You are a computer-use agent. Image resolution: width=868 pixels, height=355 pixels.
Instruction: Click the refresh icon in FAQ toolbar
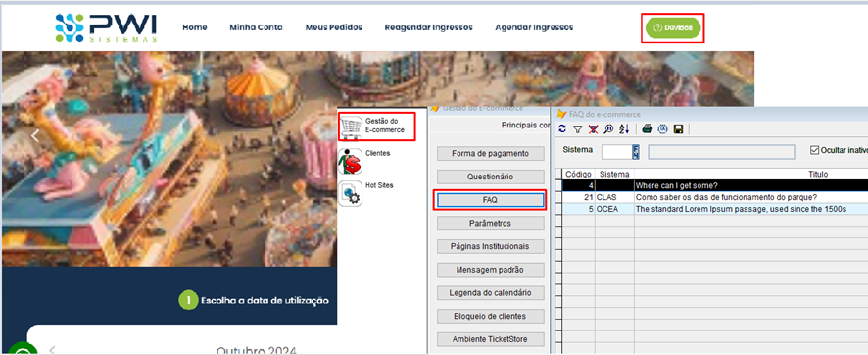(x=563, y=129)
